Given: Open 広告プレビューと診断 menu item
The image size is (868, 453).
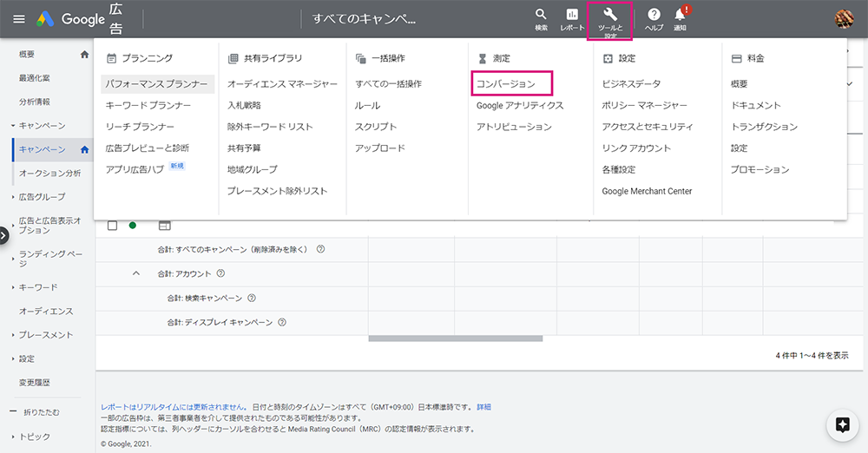Looking at the screenshot, I should point(148,148).
